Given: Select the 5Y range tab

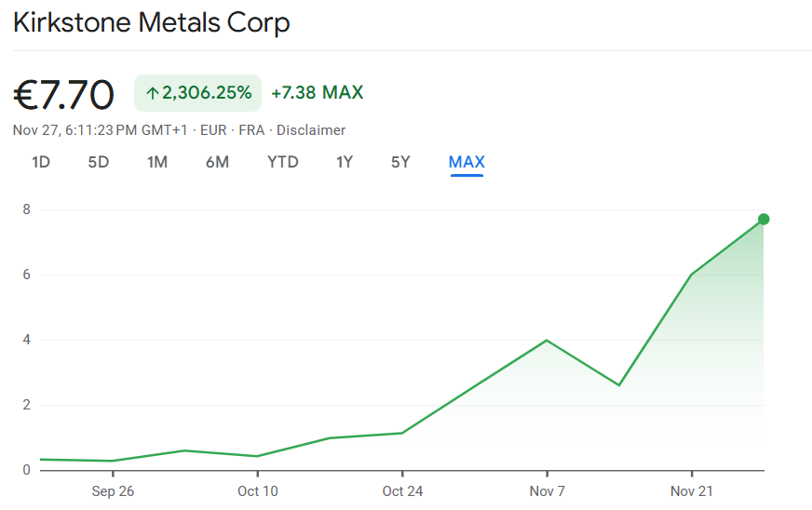Looking at the screenshot, I should point(400,162).
